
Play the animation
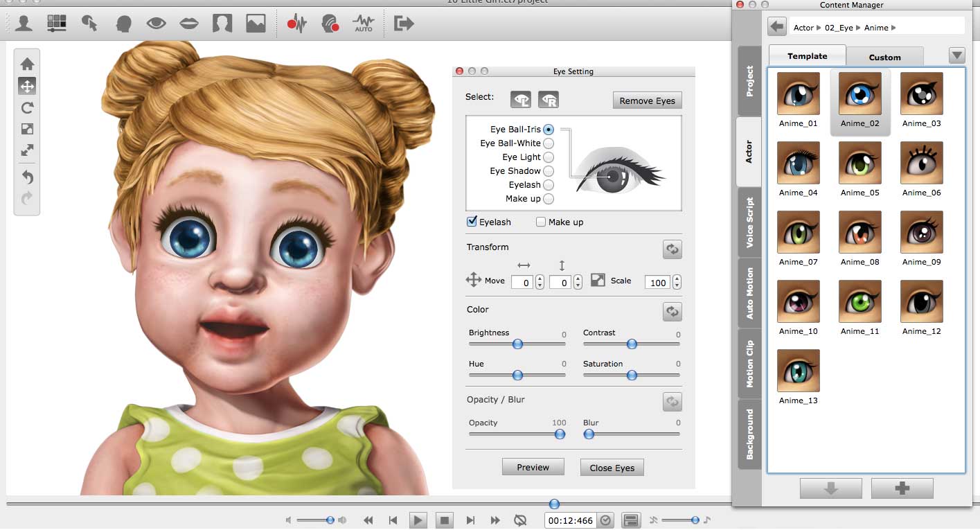coord(417,520)
